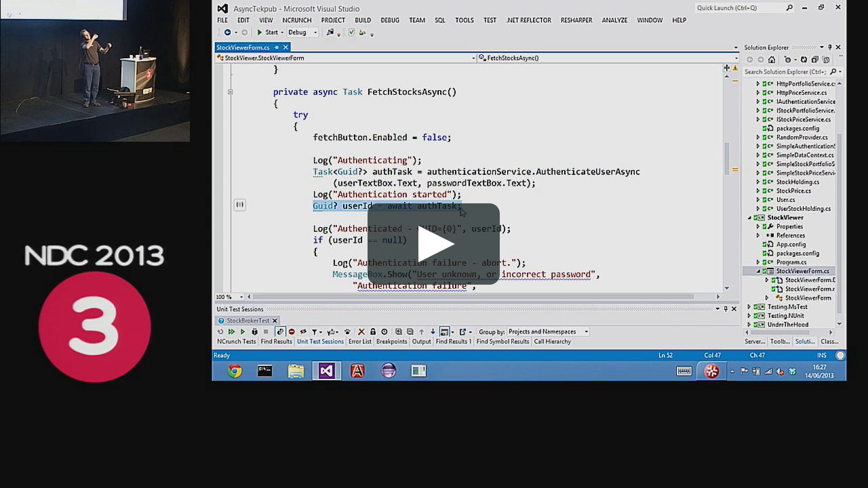Image resolution: width=868 pixels, height=488 pixels.
Task: Click Run All Tests double-arrow icon
Action: pyautogui.click(x=231, y=332)
